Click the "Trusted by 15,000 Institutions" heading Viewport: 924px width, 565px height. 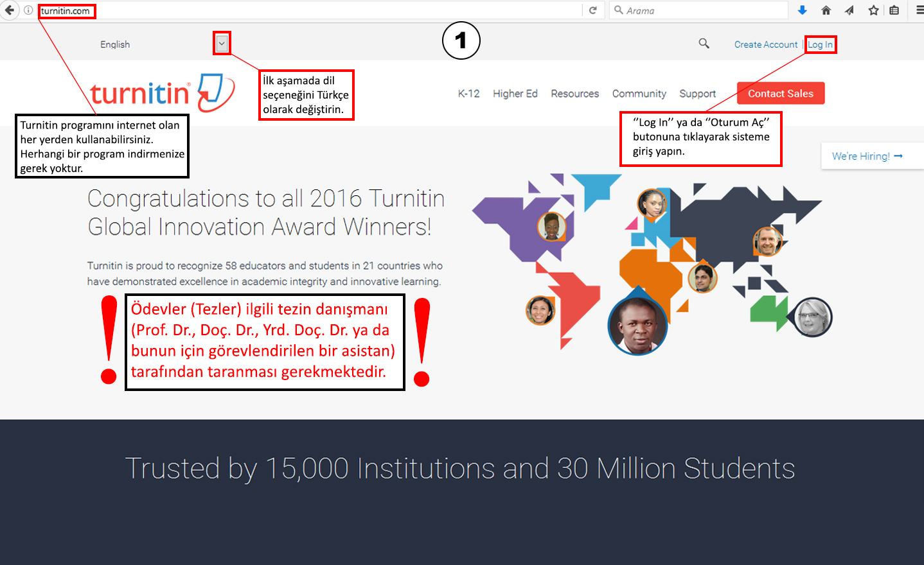[460, 468]
